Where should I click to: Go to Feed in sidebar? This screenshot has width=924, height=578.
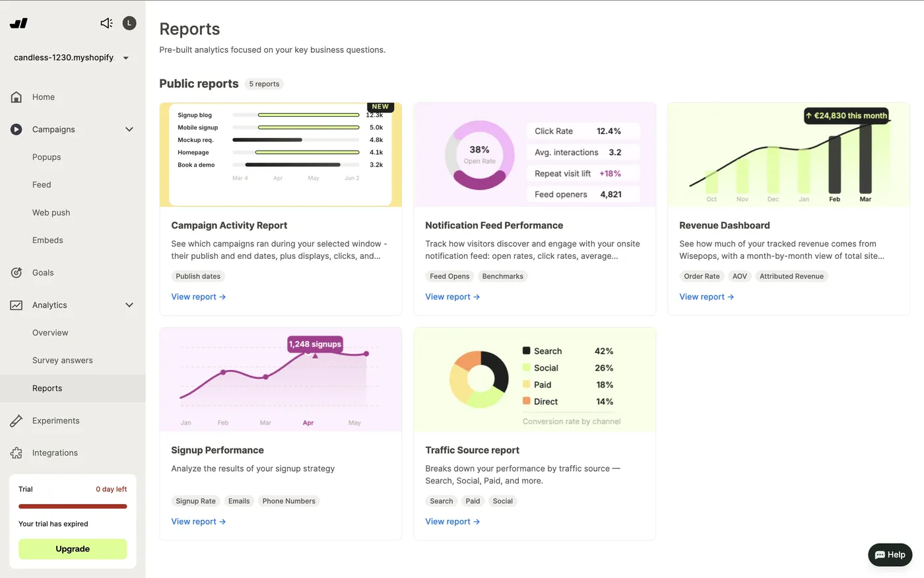(42, 185)
